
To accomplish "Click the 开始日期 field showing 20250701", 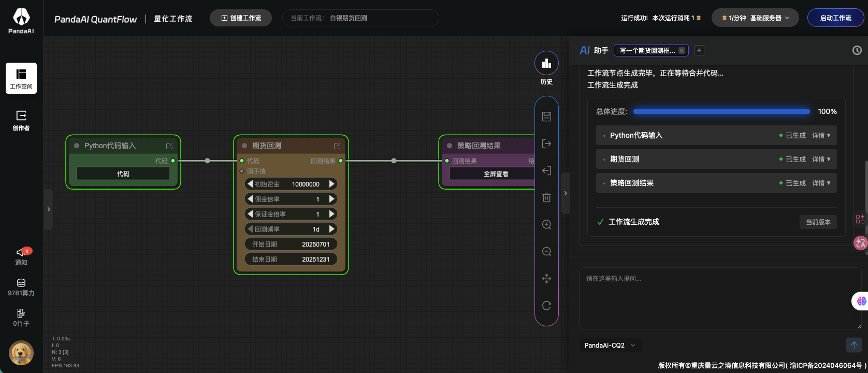I will coord(291,244).
